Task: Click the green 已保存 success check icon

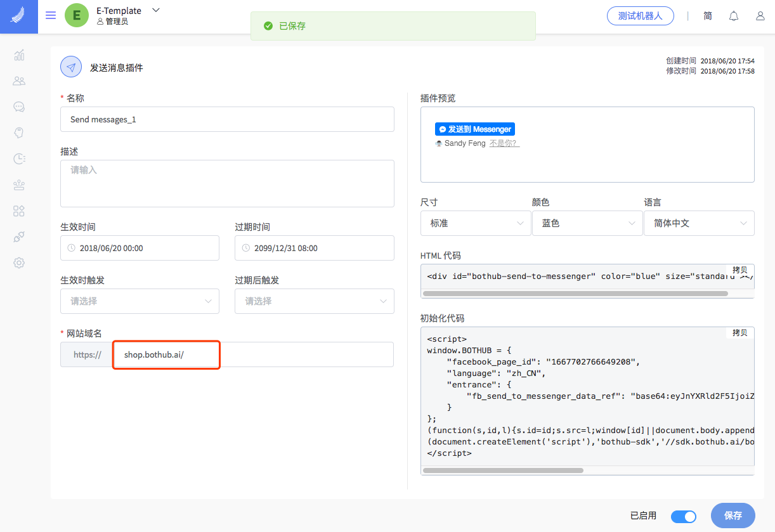Action: tap(268, 26)
